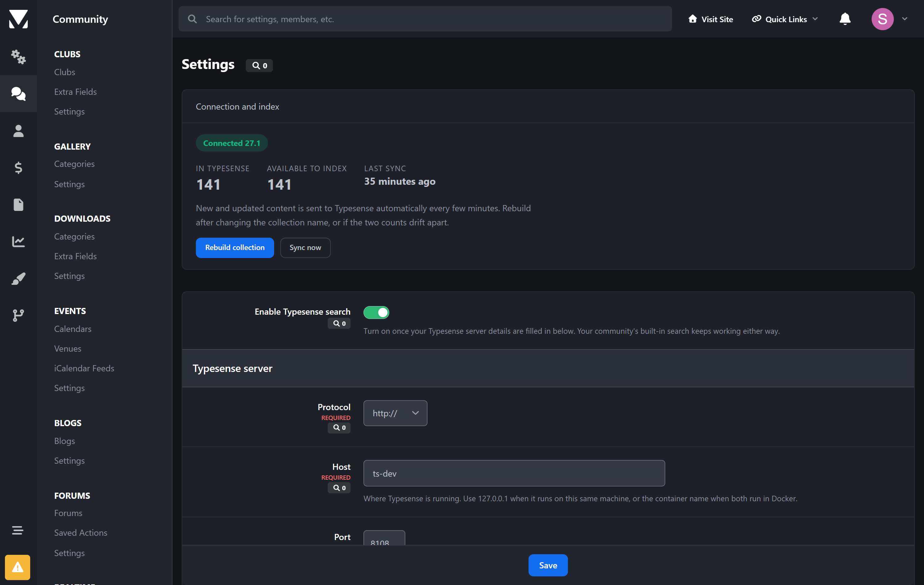Open Categories under DOWNLOADS section
This screenshot has width=924, height=585.
(x=75, y=236)
